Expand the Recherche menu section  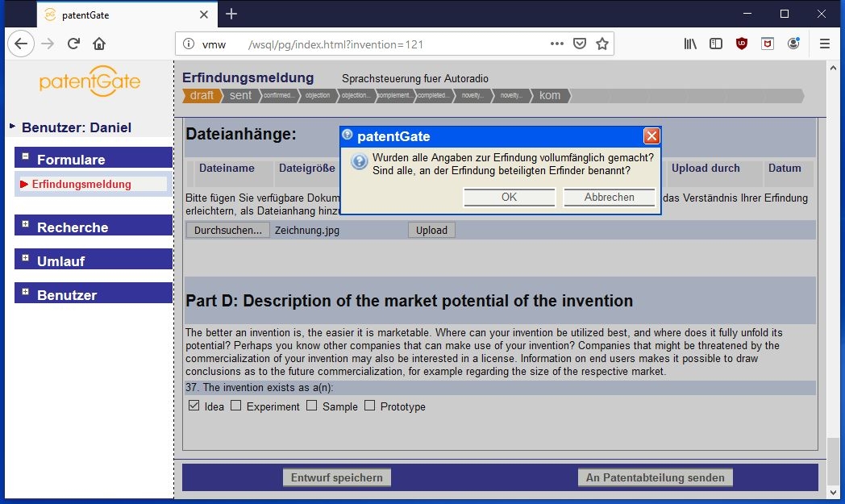(x=25, y=223)
